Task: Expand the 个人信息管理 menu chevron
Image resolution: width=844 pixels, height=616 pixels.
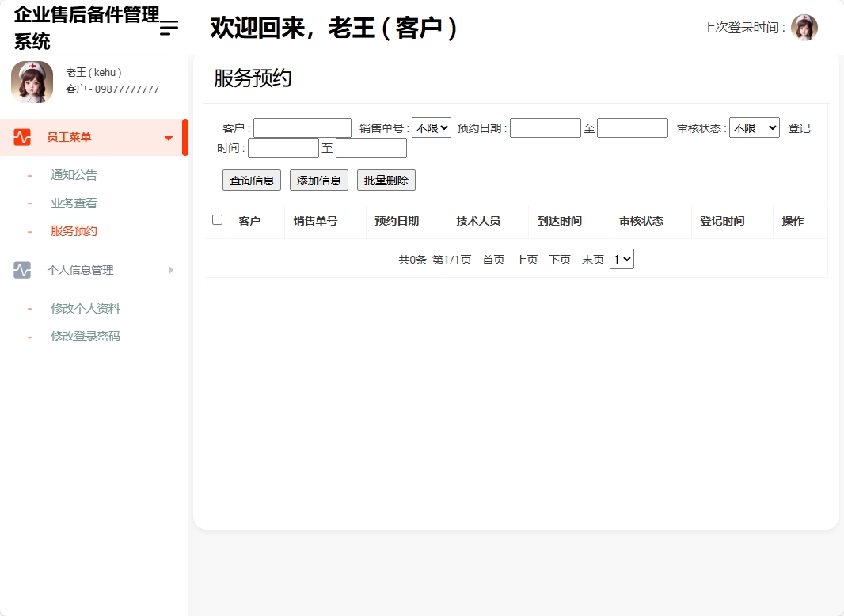Action: [x=169, y=269]
